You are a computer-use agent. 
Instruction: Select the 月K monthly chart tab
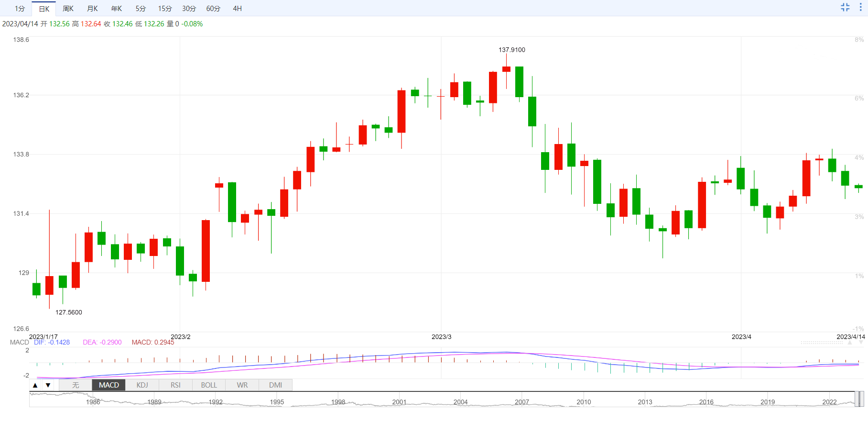(92, 9)
